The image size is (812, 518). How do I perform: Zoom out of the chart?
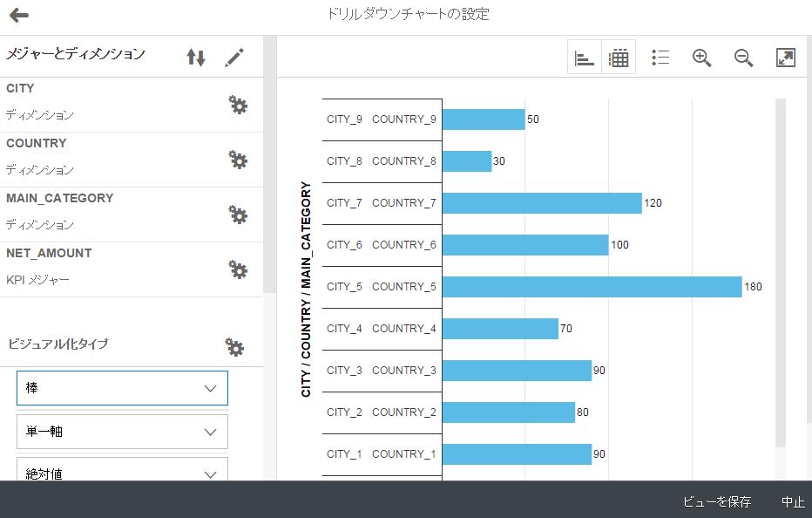tap(743, 58)
